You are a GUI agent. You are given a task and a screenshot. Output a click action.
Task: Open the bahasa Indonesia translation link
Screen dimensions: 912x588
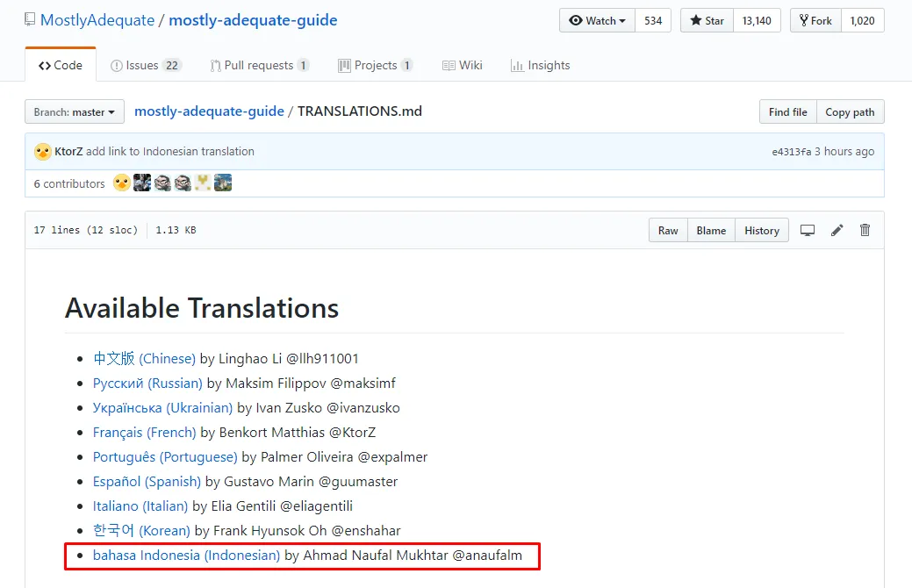pos(187,556)
